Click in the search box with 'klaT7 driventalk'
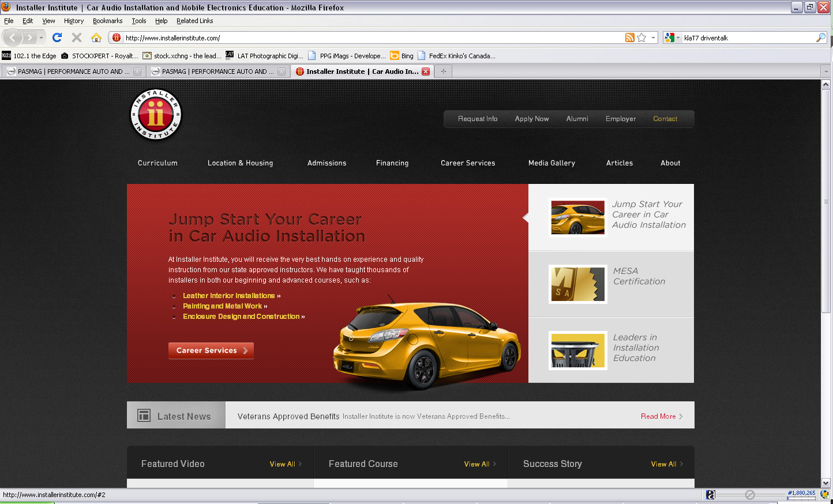833x504 pixels. 749,37
